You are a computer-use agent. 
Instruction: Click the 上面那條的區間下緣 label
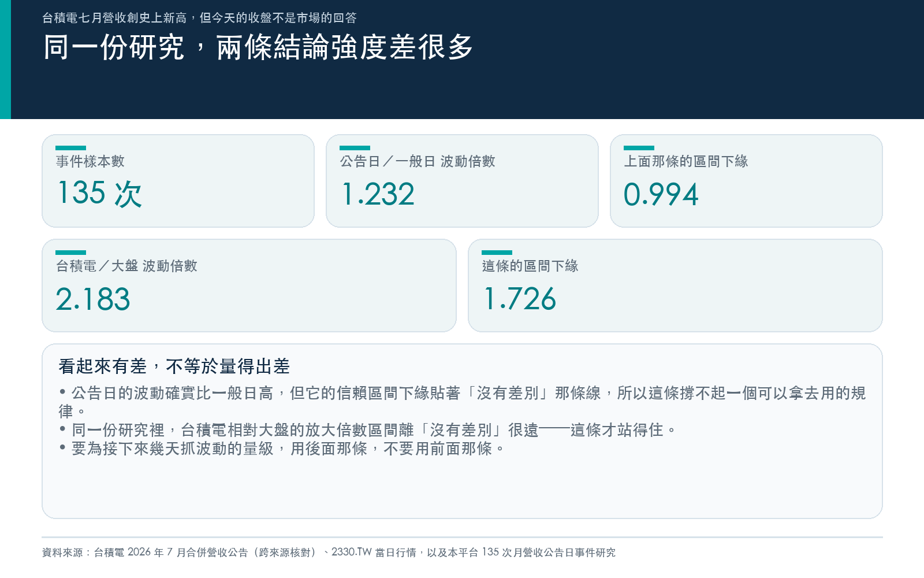pos(686,161)
